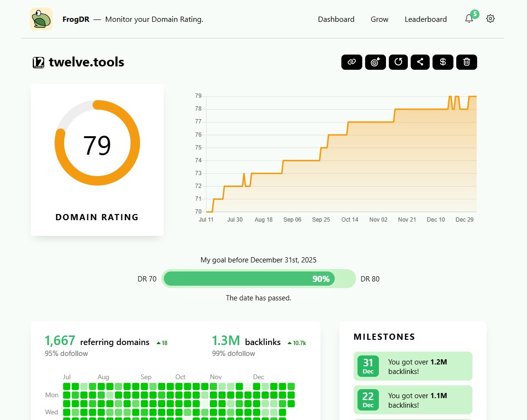This screenshot has height=420, width=527.
Task: Select the 22 Dec 1.1M backlinks milestone
Action: click(413, 400)
